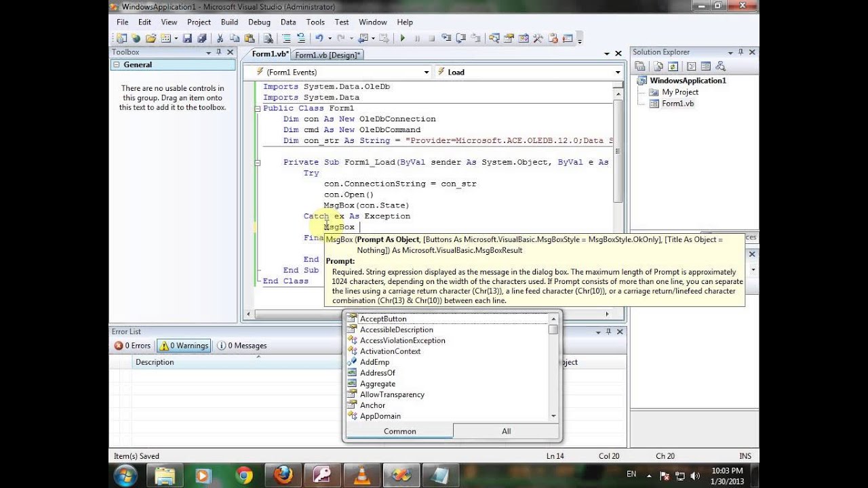
Task: Open the Properties Window toolbar icon
Action: [509, 39]
